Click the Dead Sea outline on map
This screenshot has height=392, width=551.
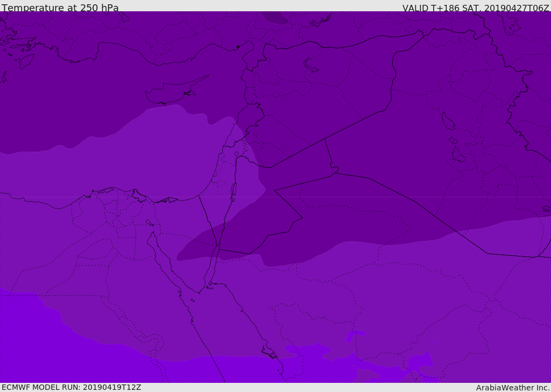coord(234,192)
